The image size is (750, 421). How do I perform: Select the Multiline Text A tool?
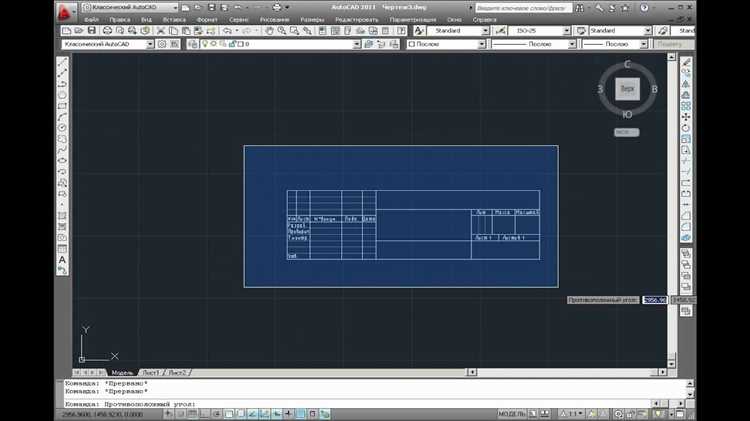[x=62, y=260]
